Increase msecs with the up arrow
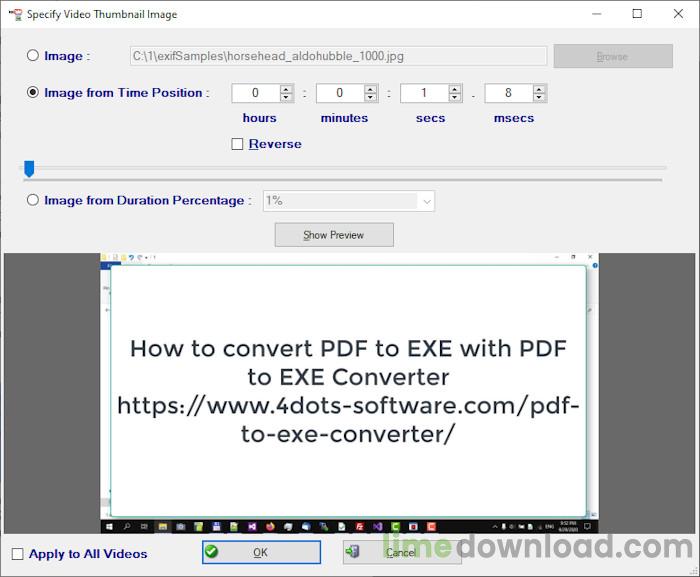Image resolution: width=700 pixels, height=577 pixels. click(539, 89)
